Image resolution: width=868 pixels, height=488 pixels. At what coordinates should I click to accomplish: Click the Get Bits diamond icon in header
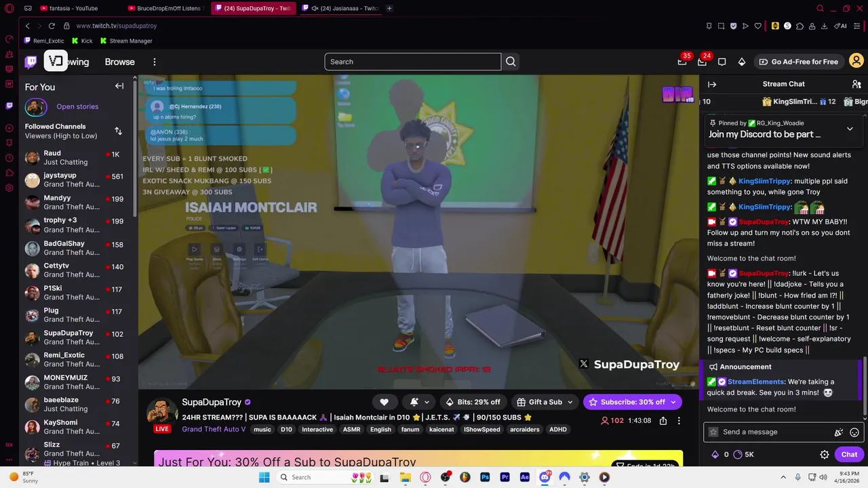click(x=742, y=62)
